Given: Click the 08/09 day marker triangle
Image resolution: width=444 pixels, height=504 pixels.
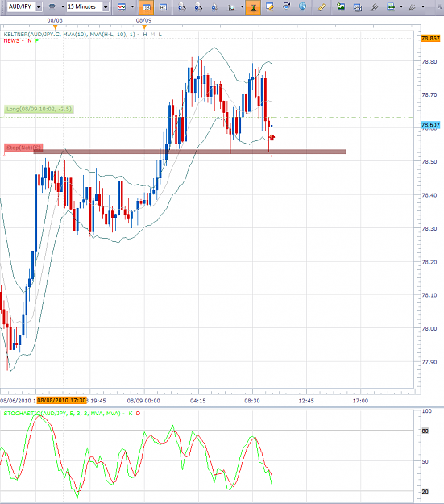Looking at the screenshot, I should tap(144, 27).
